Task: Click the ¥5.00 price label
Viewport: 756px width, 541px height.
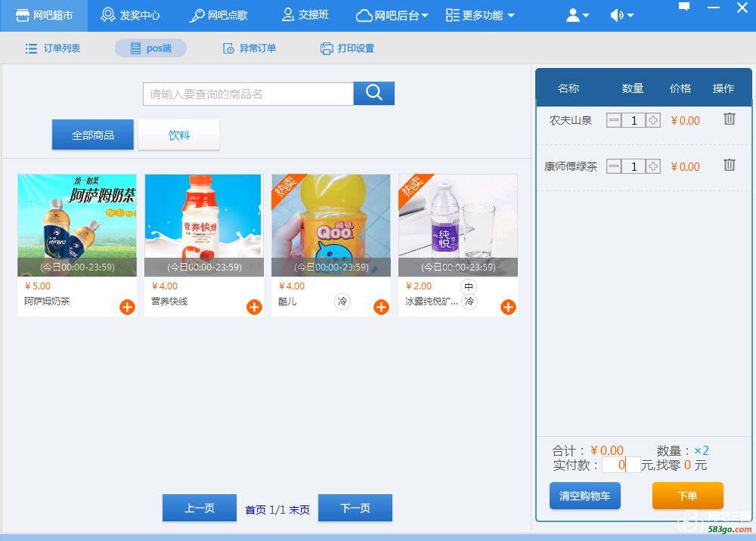Action: coord(38,286)
